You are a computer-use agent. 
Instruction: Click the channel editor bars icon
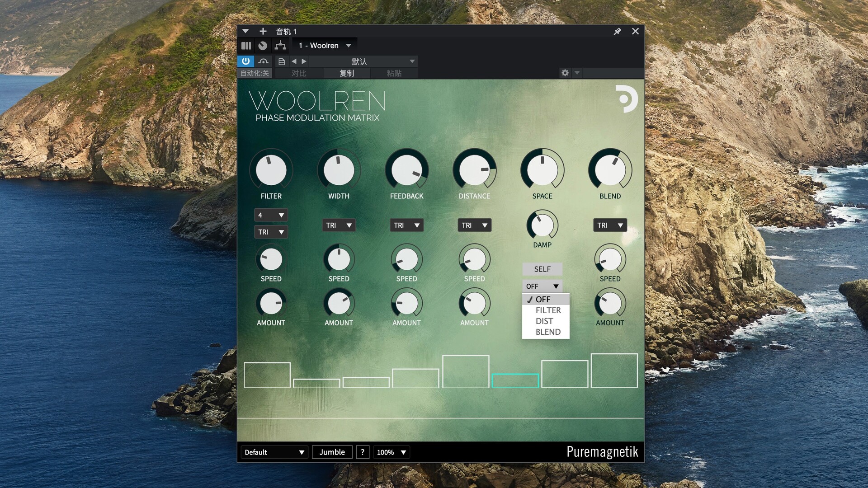(246, 46)
